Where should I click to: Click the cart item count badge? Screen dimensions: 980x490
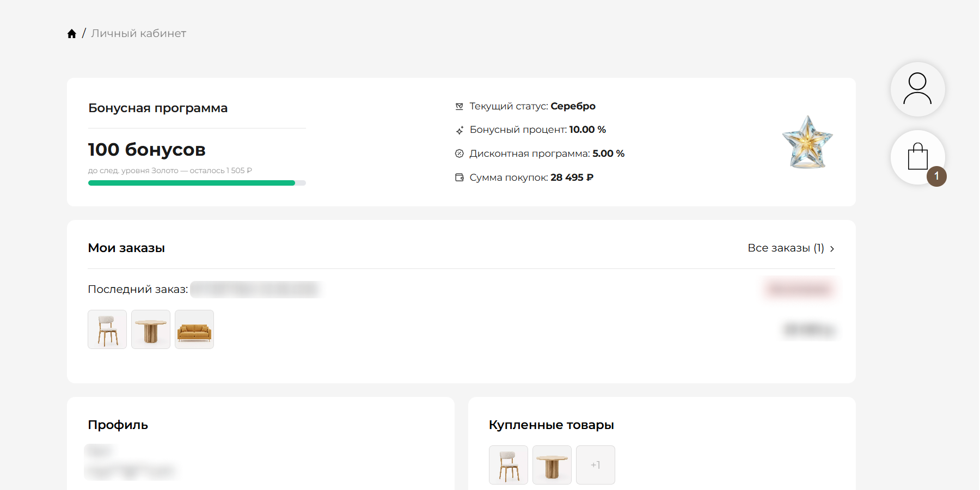click(x=936, y=176)
